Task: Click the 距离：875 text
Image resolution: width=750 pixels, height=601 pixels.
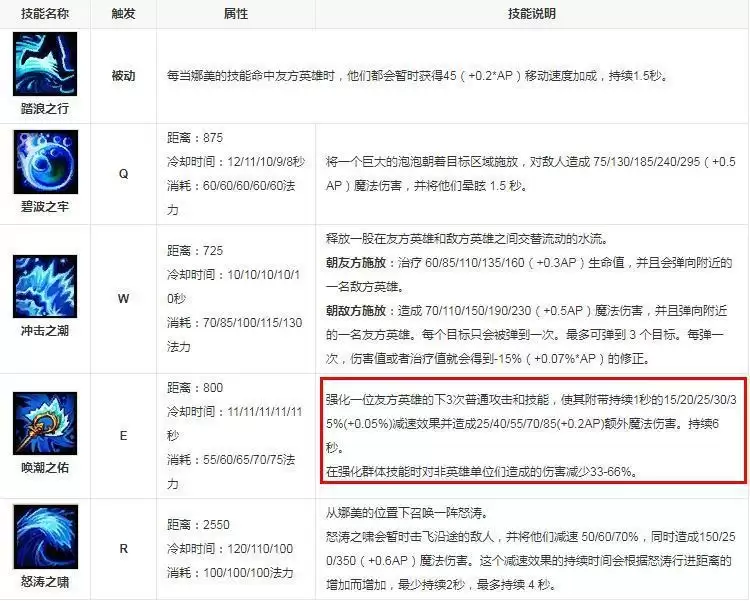Action: pos(195,138)
